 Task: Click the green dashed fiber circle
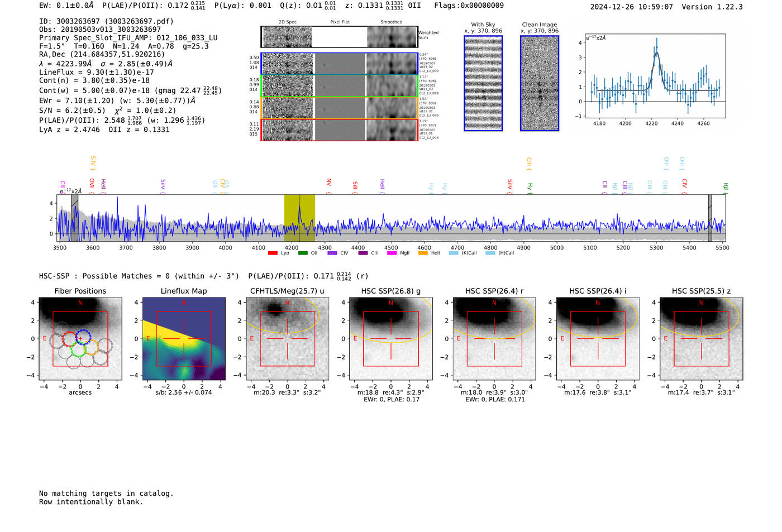point(78,349)
